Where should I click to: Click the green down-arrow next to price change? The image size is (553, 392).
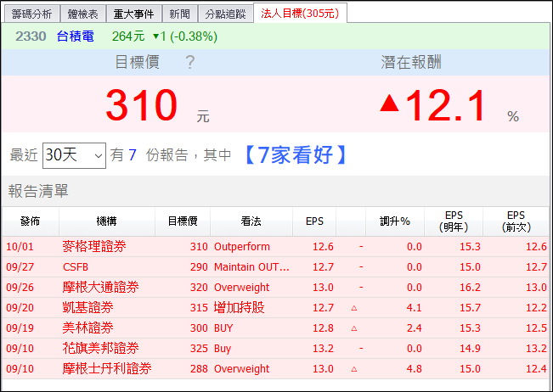click(x=156, y=36)
